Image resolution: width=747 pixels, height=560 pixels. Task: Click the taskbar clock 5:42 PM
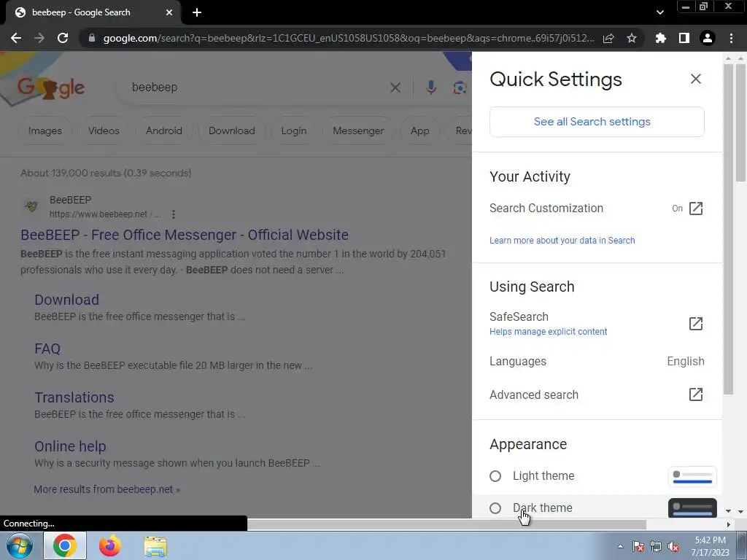pyautogui.click(x=710, y=546)
